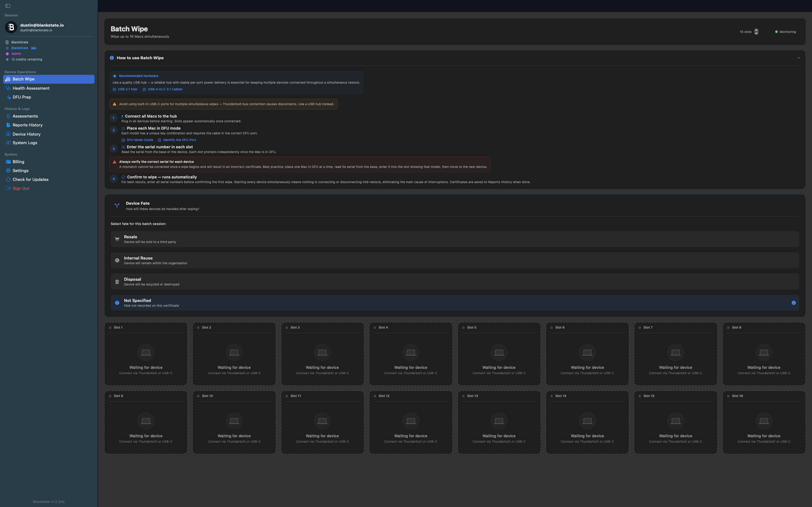
Task: Click the DFU Prep sidebar icon
Action: click(9, 97)
